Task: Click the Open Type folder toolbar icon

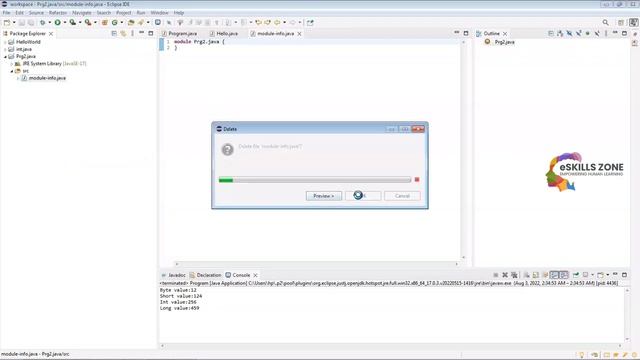Action: click(131, 23)
